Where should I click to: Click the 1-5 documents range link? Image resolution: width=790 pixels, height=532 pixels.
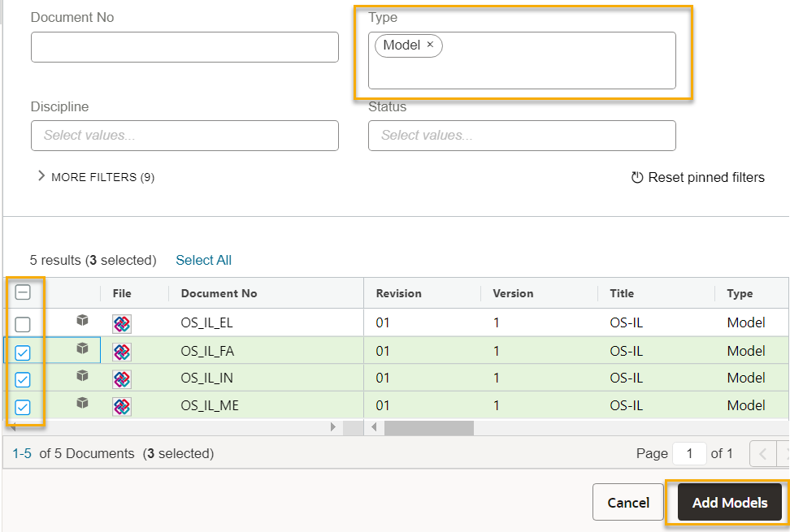click(22, 453)
